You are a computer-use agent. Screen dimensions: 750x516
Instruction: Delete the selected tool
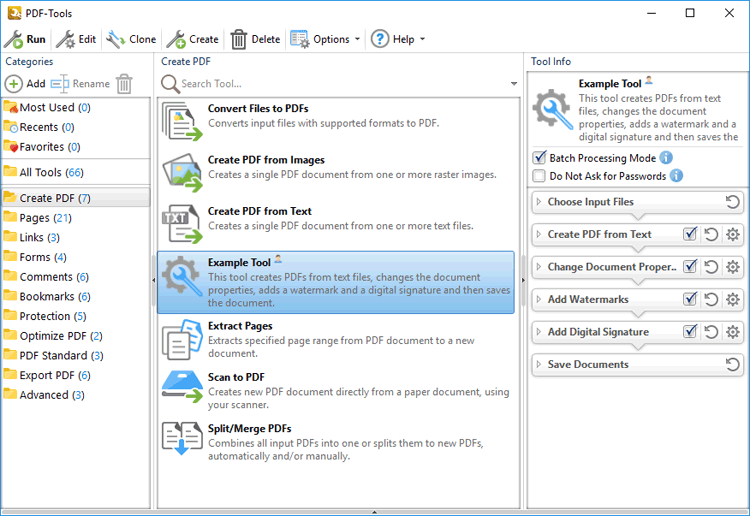click(x=255, y=39)
